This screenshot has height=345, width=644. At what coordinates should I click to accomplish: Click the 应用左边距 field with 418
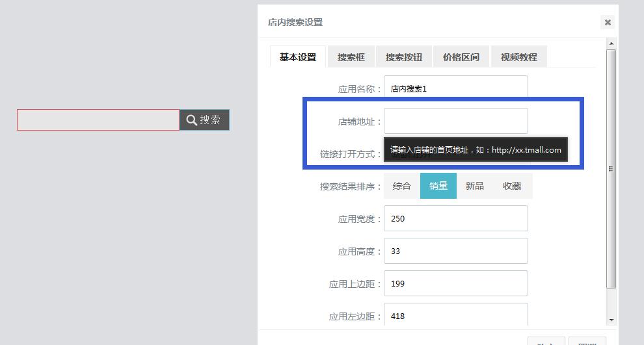(x=456, y=314)
